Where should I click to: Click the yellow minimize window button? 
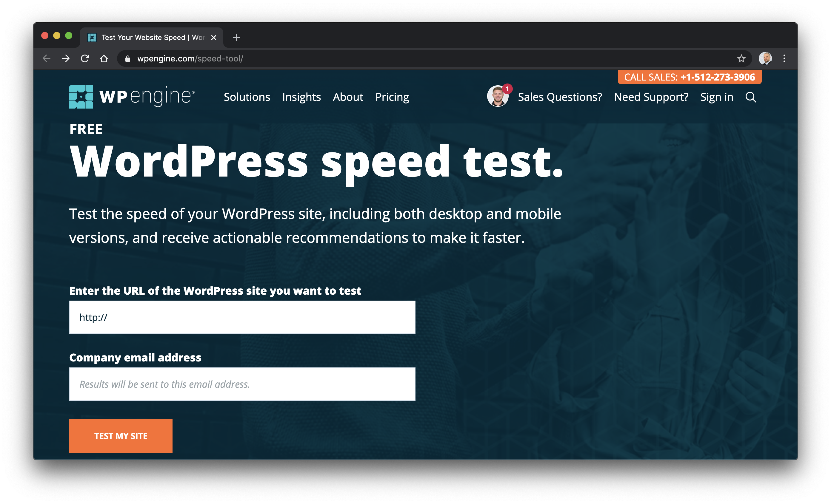[x=57, y=36]
